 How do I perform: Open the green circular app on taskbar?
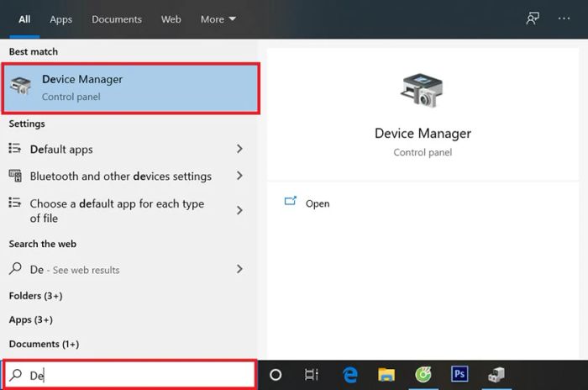point(423,374)
